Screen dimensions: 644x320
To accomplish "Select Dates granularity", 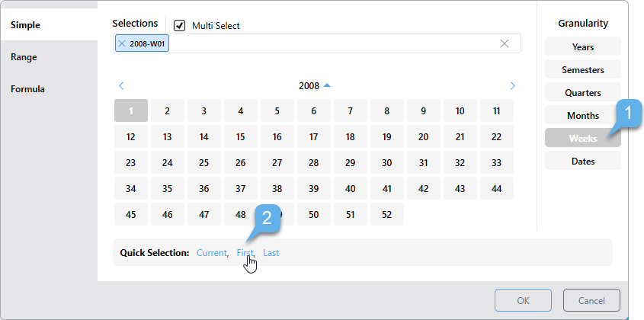I will click(583, 162).
